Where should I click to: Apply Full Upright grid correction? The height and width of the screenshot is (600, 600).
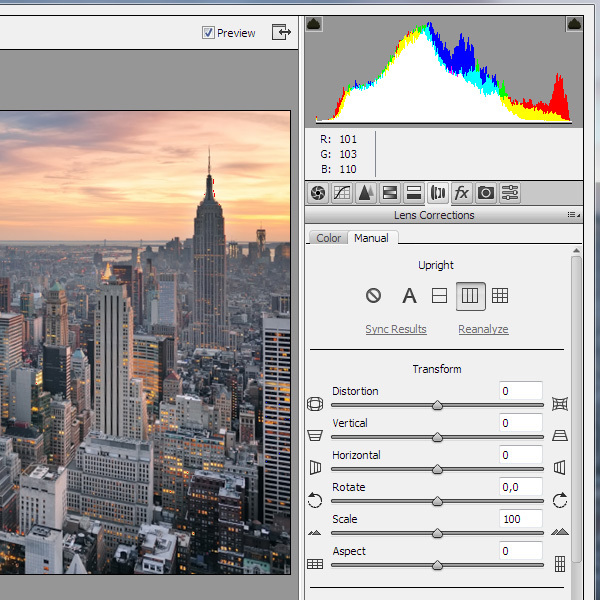(500, 296)
